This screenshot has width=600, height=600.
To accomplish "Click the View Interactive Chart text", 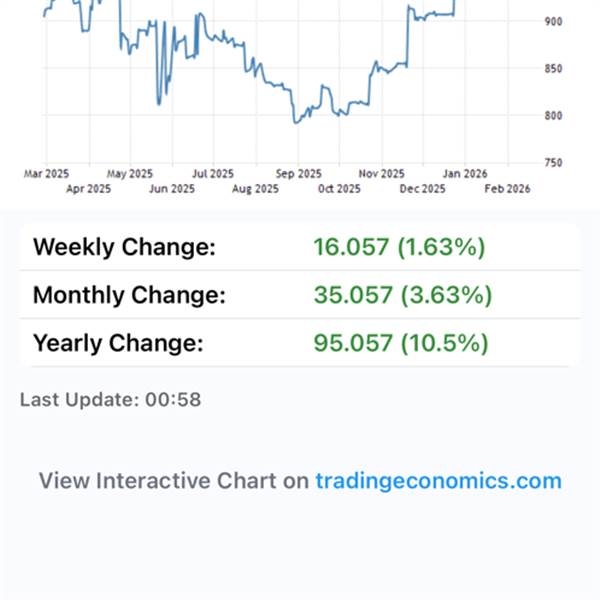I will 173,480.
